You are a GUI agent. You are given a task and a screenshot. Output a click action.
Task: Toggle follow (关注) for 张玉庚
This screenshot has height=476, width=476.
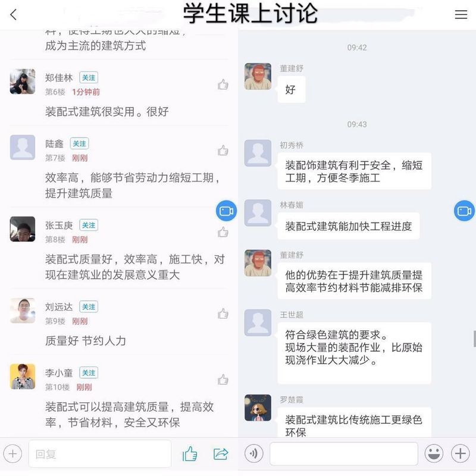tap(89, 226)
